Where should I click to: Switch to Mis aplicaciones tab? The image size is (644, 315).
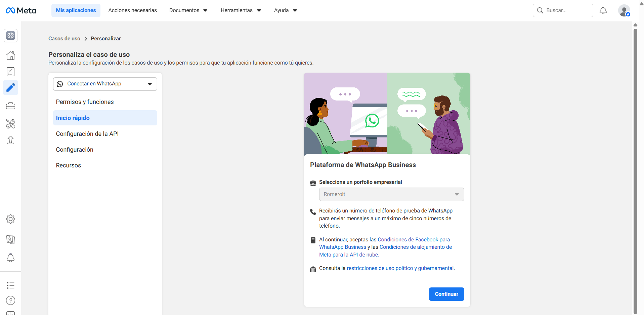click(x=76, y=10)
